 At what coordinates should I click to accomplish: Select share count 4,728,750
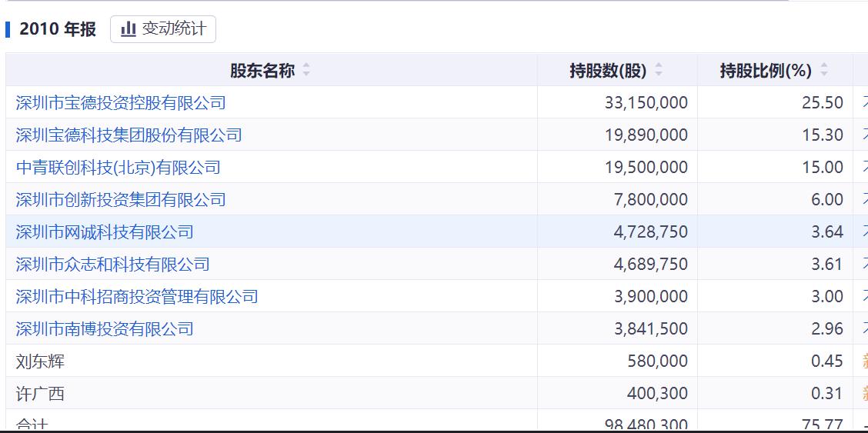pyautogui.click(x=651, y=231)
